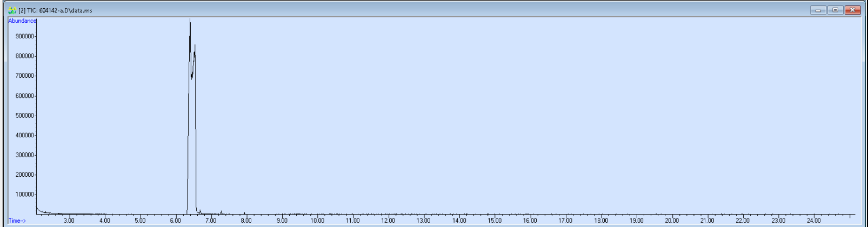This screenshot has width=868, height=227.
Task: Click the 24.00 time axis label
Action: [x=814, y=221]
